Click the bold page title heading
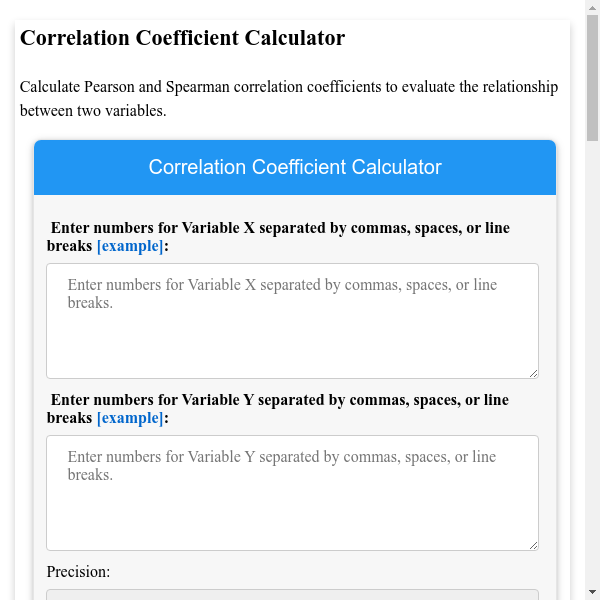This screenshot has width=600, height=600. pos(183,39)
